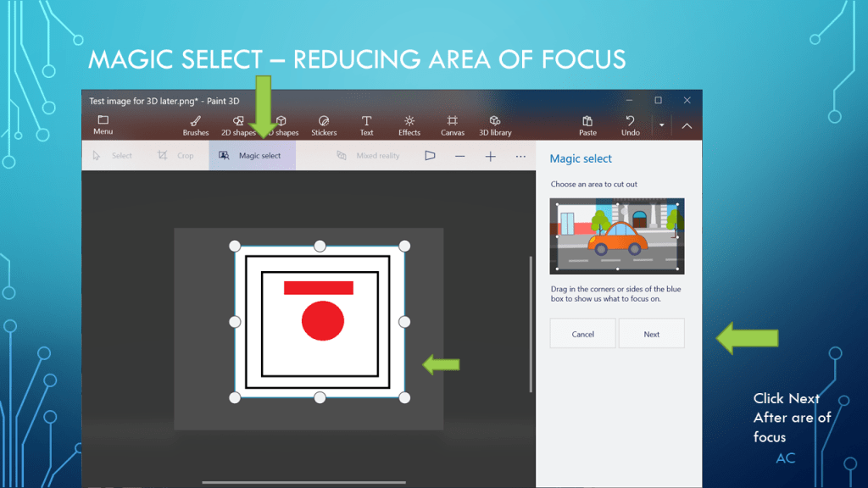Screen dimensions: 868x488
Task: Expand the dropdown arrow beside Undo
Action: (661, 126)
